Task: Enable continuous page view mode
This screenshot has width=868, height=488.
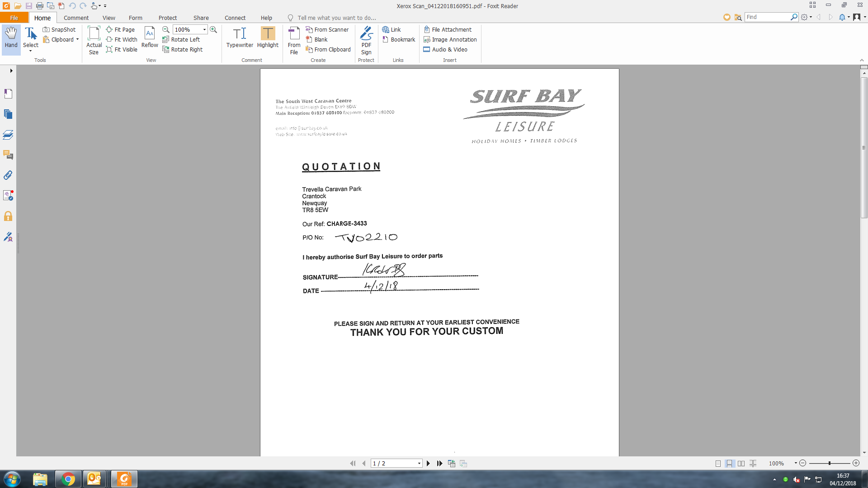Action: (x=729, y=464)
